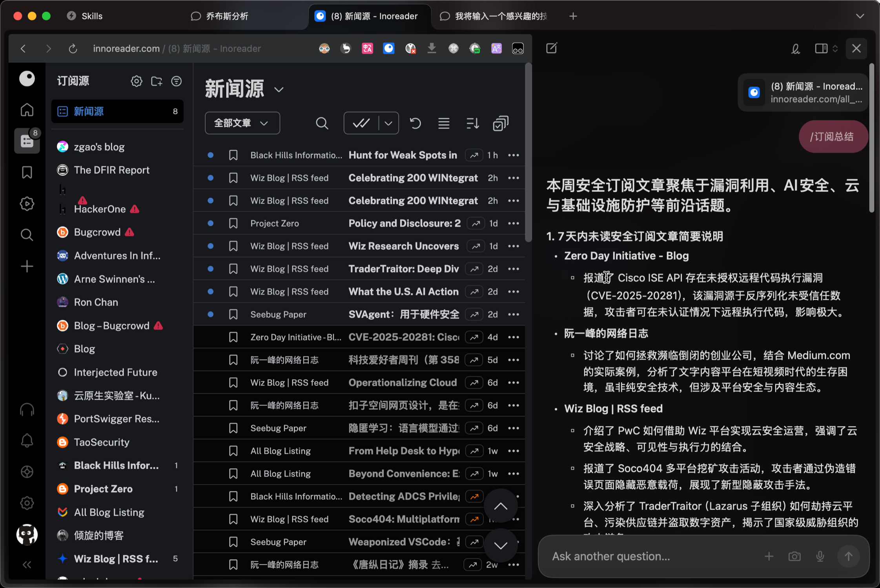880x588 pixels.
Task: Open more options for Policy and Disclosure row
Action: coord(514,224)
